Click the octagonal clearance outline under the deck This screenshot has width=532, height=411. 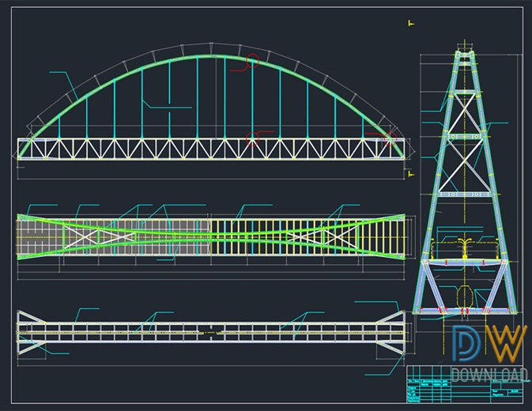[x=464, y=296]
